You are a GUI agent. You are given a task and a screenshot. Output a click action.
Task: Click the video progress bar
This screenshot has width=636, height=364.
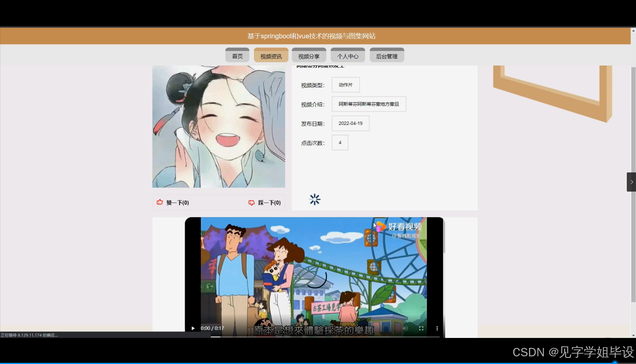tap(325, 336)
